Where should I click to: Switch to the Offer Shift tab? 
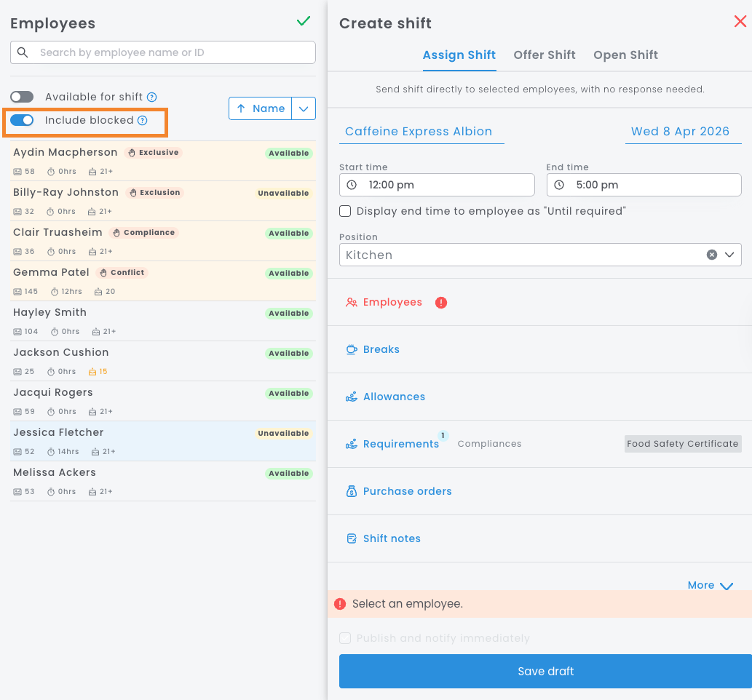tap(544, 55)
